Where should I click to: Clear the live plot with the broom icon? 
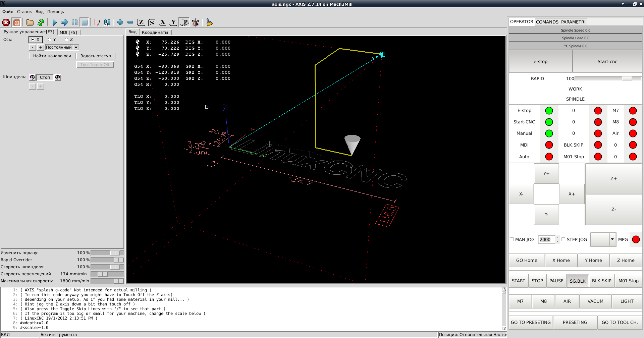tap(210, 22)
